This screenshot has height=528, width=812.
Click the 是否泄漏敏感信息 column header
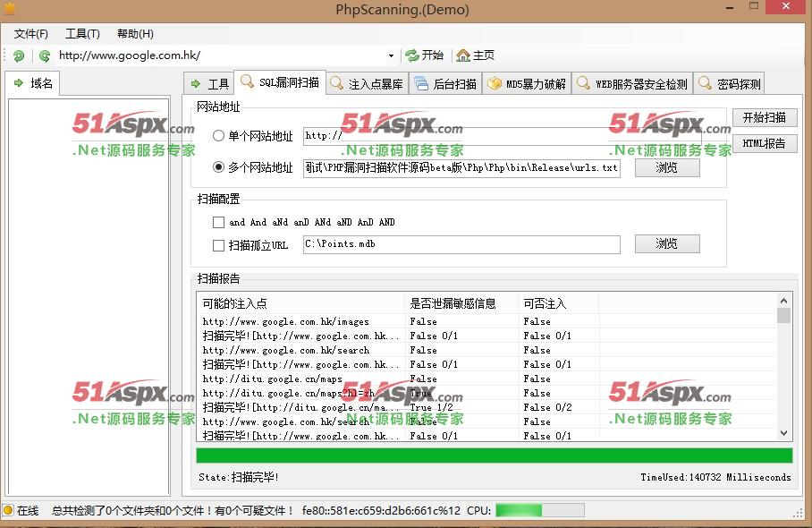coord(461,303)
